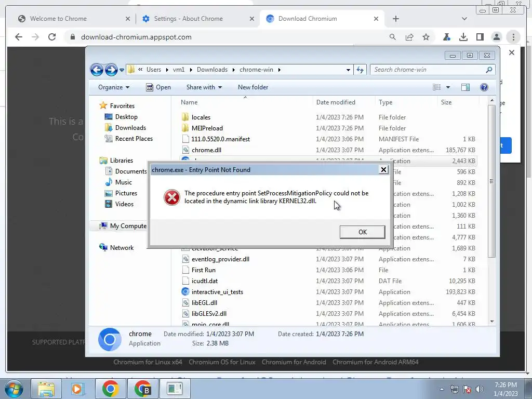Refresh the chrome-win folder view

(x=360, y=70)
